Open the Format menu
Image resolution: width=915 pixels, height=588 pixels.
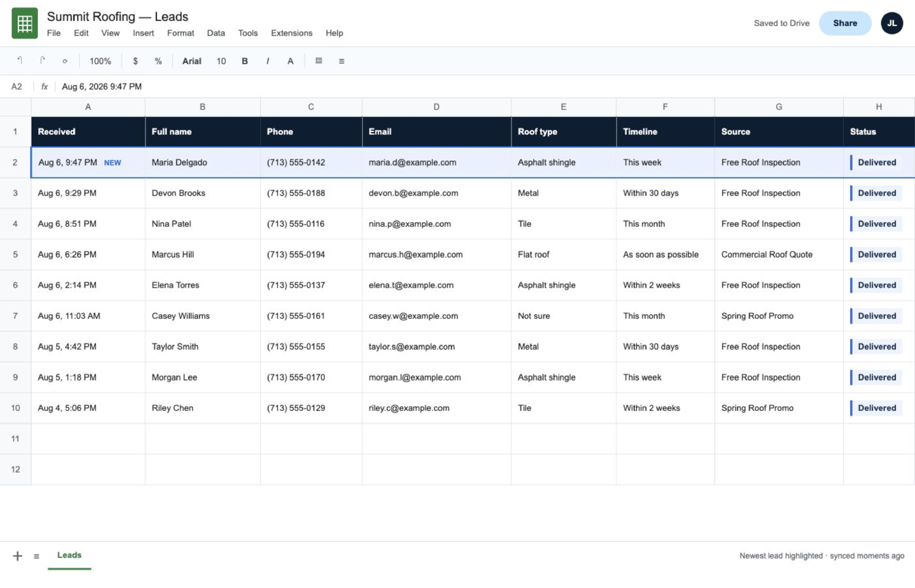click(180, 33)
